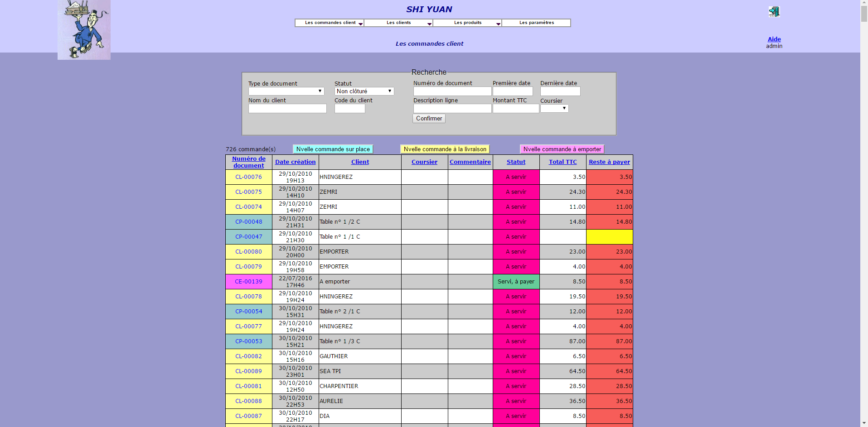Image resolution: width=868 pixels, height=427 pixels.
Task: Click the logout door icon
Action: point(774,11)
